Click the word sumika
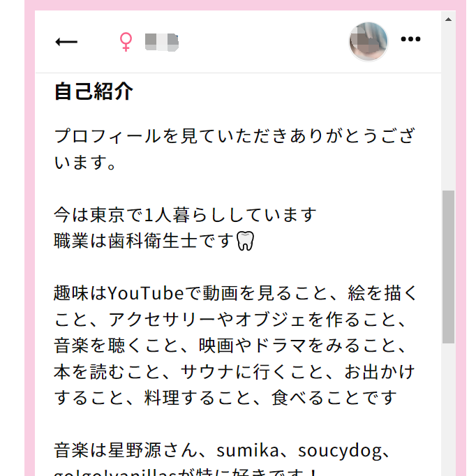 tap(247, 450)
